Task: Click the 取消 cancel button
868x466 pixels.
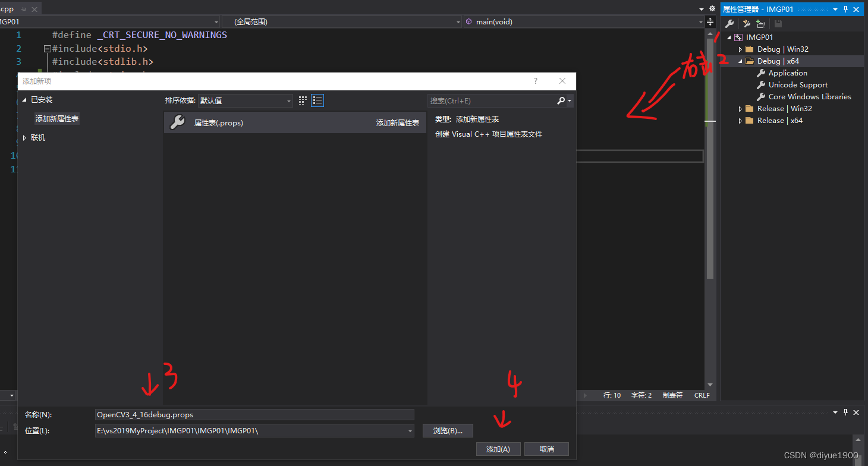Action: (x=547, y=449)
